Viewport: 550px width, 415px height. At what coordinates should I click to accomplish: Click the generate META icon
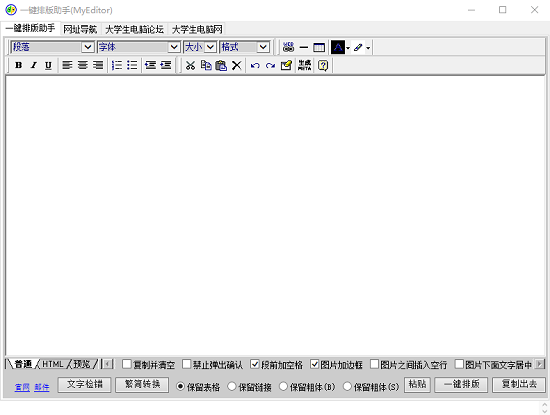click(x=304, y=65)
